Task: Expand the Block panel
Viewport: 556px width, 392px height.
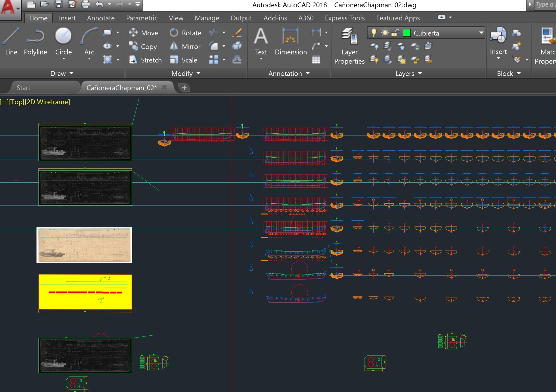Action: [x=509, y=73]
